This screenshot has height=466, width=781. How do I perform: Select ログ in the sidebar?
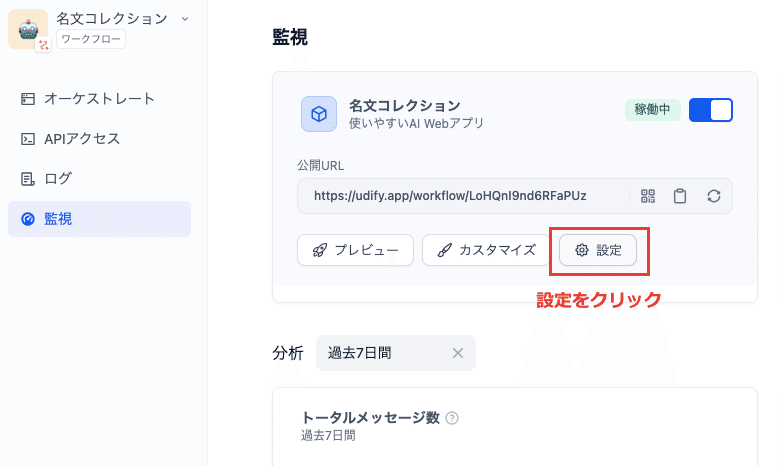[100, 178]
